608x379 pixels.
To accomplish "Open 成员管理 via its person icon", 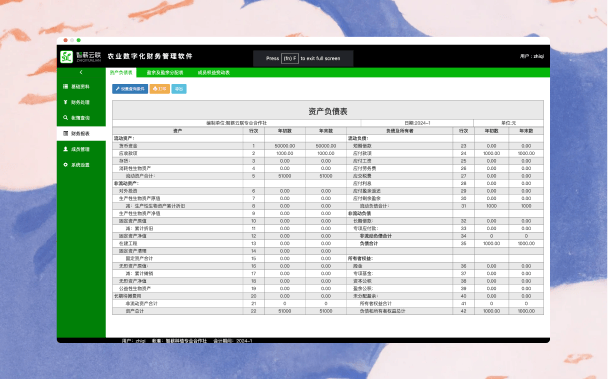I will click(66, 149).
